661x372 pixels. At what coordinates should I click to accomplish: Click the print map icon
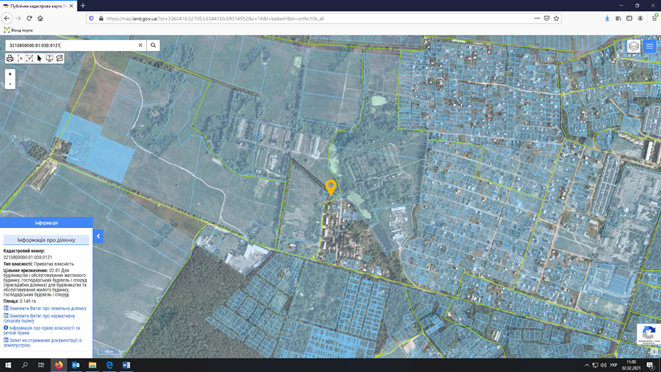click(x=10, y=58)
